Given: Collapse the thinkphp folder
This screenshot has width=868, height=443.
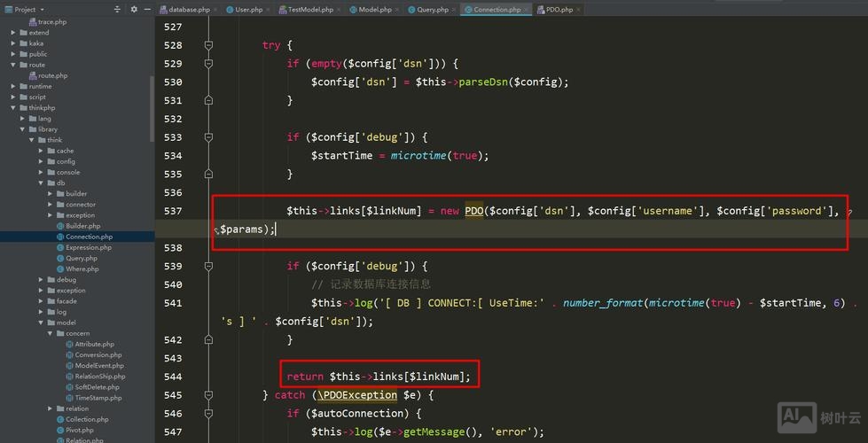Looking at the screenshot, I should tap(13, 108).
